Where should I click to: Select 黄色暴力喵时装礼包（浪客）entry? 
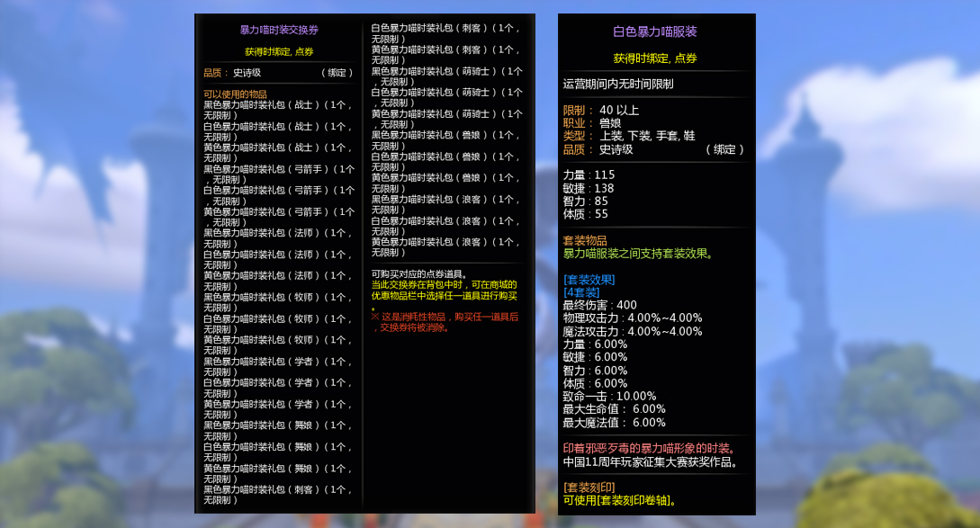(446, 242)
